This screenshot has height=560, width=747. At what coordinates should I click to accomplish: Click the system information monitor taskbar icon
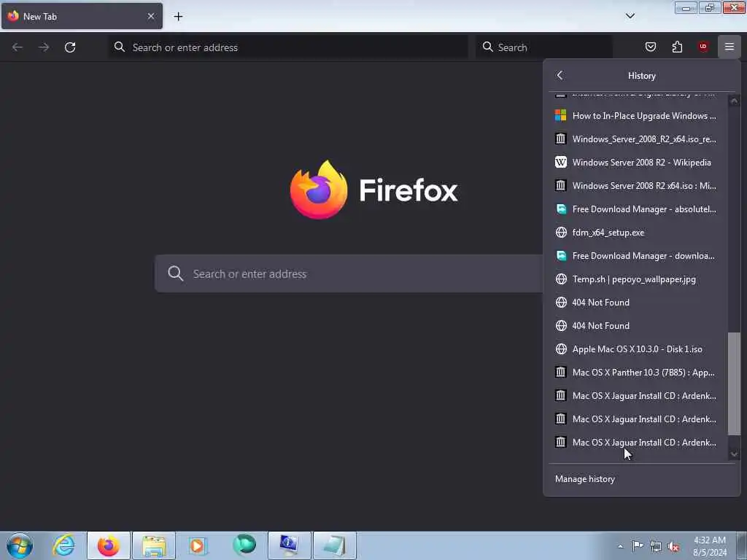289,545
